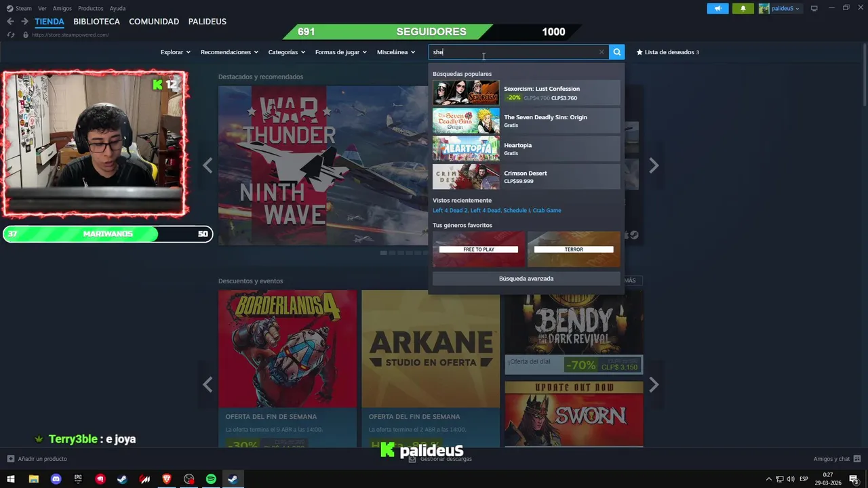The height and width of the screenshot is (488, 868).
Task: Expand the Categorías dropdown
Action: 286,52
